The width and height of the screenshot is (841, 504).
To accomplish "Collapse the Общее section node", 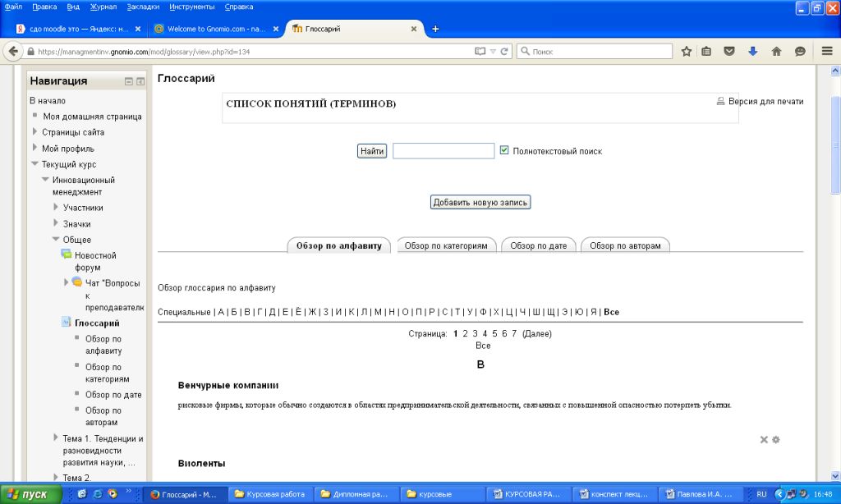I will [x=56, y=239].
